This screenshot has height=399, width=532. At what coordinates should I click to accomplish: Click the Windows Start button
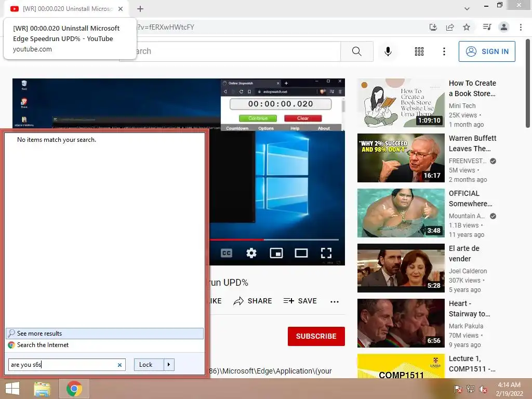[x=12, y=389]
